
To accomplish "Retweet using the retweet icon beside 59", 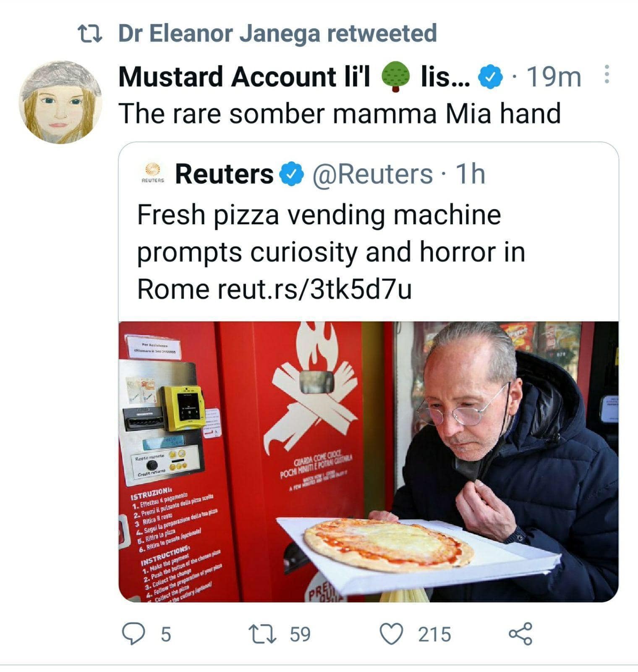I will click(x=262, y=633).
